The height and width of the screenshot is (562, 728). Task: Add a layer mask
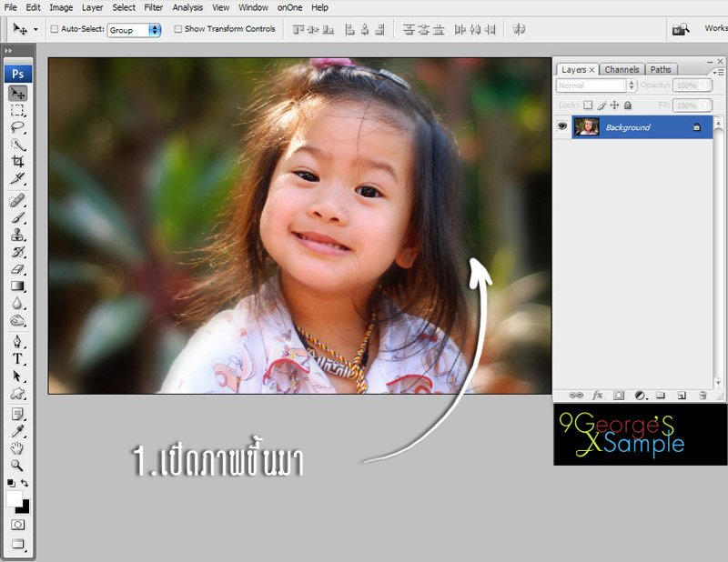click(619, 396)
